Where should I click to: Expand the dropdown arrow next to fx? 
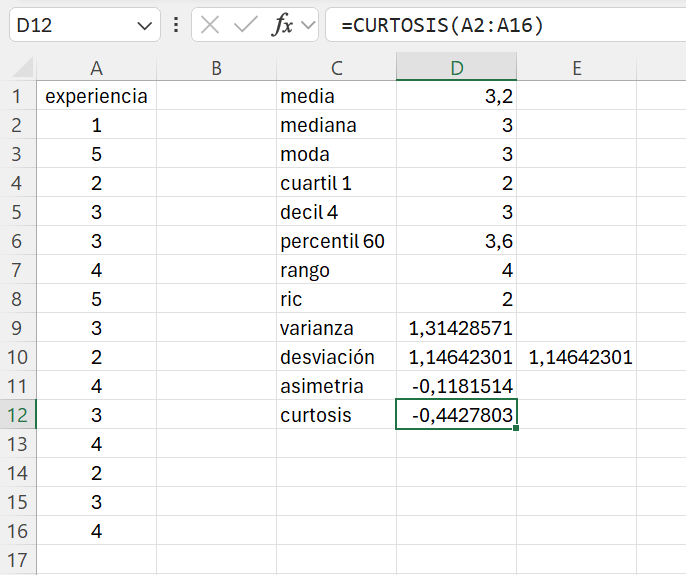click(x=308, y=25)
